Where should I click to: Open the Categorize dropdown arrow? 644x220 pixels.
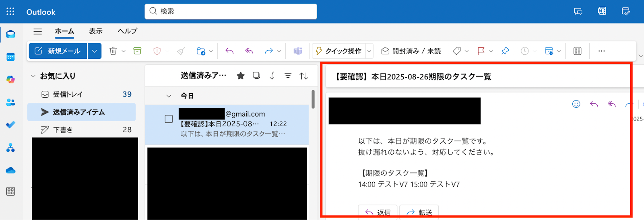[x=466, y=51]
